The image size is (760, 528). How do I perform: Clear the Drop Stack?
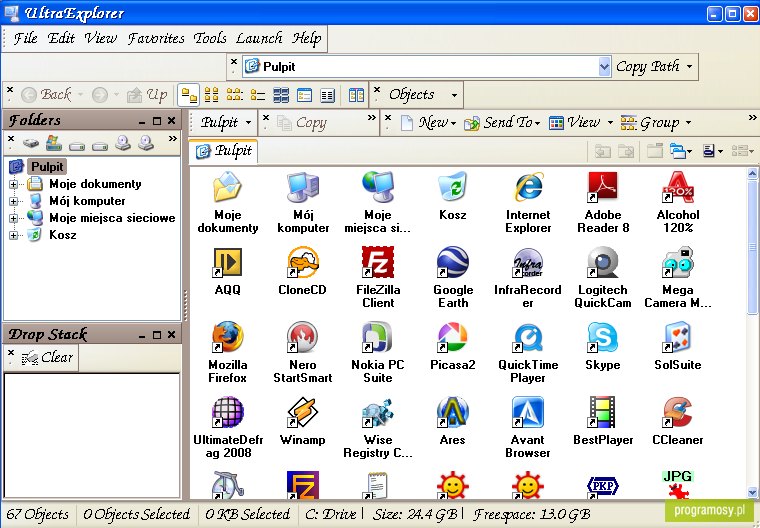click(48, 358)
